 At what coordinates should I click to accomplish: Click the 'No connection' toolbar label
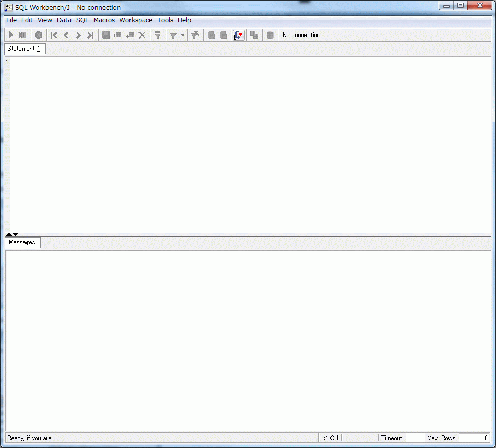[x=301, y=35]
